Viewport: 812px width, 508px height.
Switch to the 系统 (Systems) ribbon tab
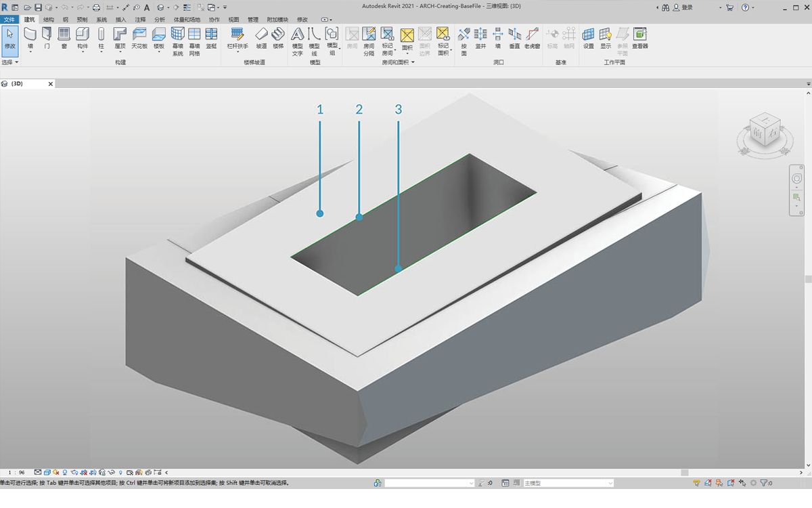[x=101, y=20]
